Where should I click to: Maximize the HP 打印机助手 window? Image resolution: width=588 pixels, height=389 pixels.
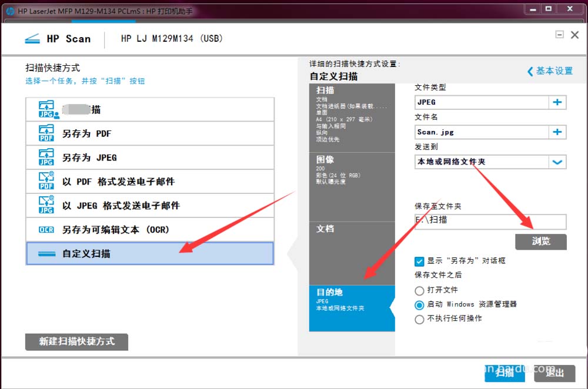549,9
